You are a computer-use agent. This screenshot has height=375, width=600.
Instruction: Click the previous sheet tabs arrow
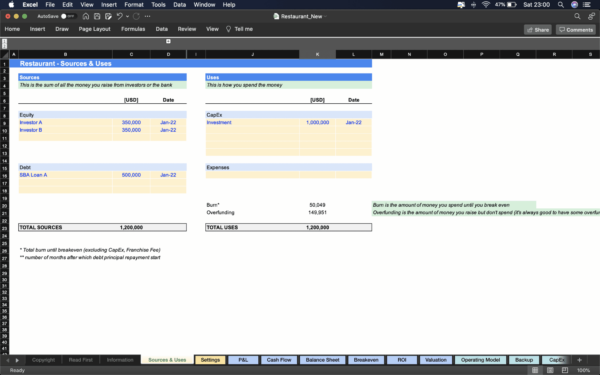click(7, 360)
